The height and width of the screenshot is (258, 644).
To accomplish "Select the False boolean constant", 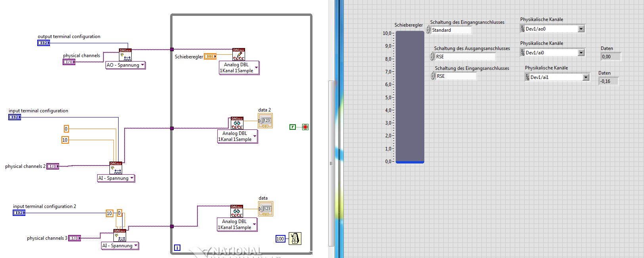I will (293, 127).
